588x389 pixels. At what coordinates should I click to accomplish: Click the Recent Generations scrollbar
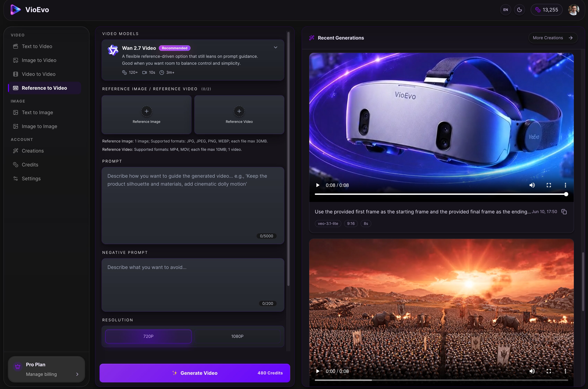coord(583,282)
